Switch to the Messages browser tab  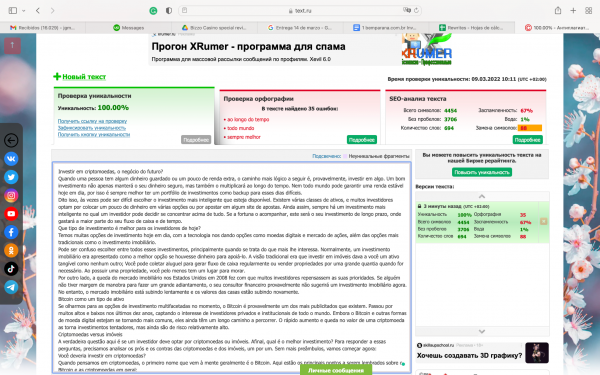click(x=129, y=28)
